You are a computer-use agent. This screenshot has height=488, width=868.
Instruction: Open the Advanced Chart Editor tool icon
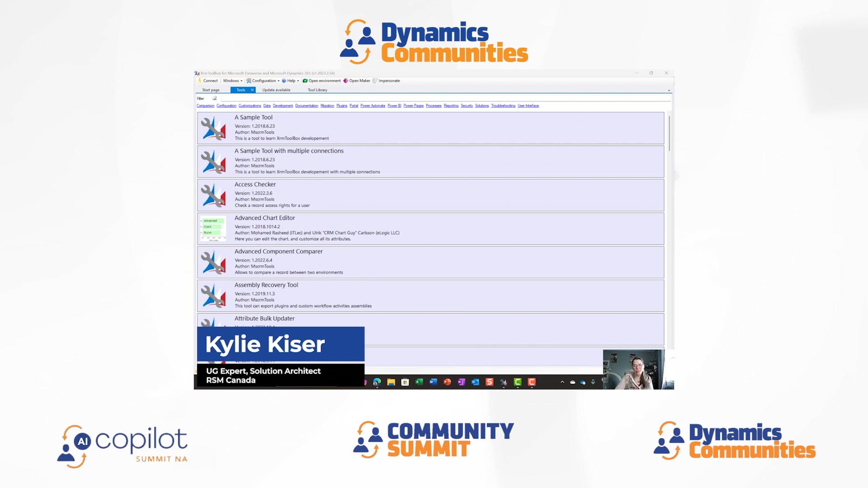point(213,229)
